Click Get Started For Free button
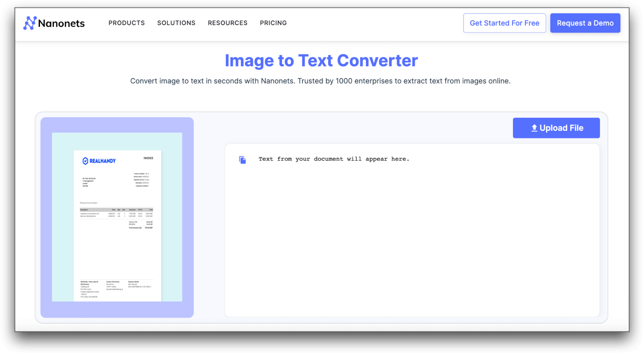The width and height of the screenshot is (644, 354). [505, 23]
